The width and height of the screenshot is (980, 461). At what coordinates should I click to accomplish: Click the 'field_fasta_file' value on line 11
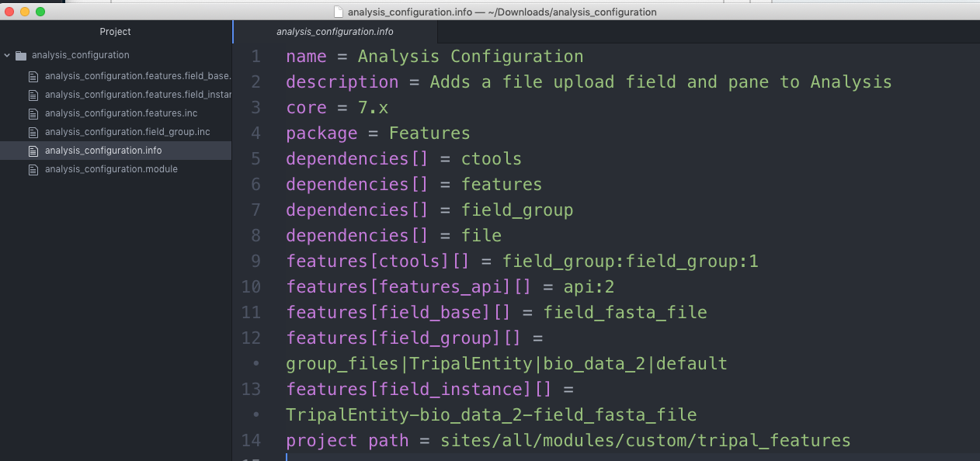[x=625, y=313]
